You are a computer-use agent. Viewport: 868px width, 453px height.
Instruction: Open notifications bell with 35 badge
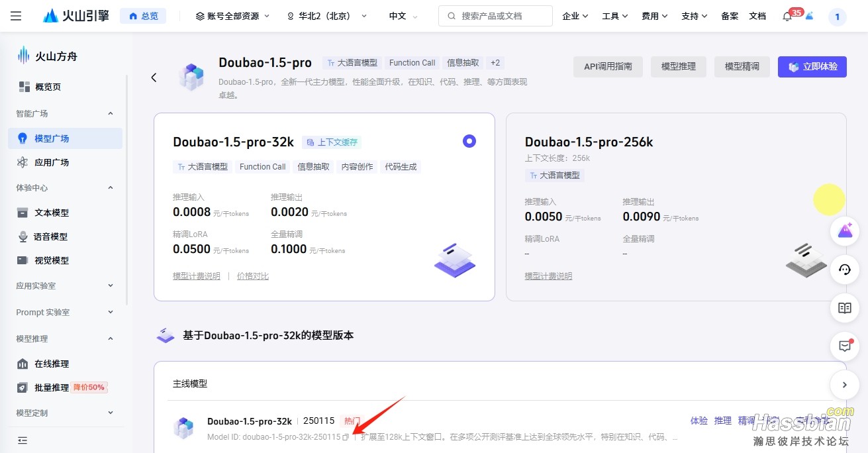tap(787, 17)
